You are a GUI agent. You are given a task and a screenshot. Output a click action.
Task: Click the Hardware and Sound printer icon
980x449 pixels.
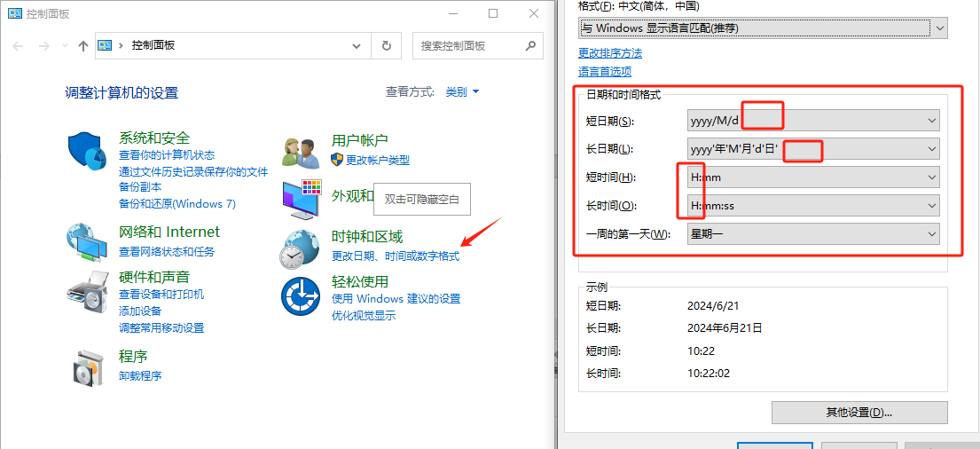(88, 288)
